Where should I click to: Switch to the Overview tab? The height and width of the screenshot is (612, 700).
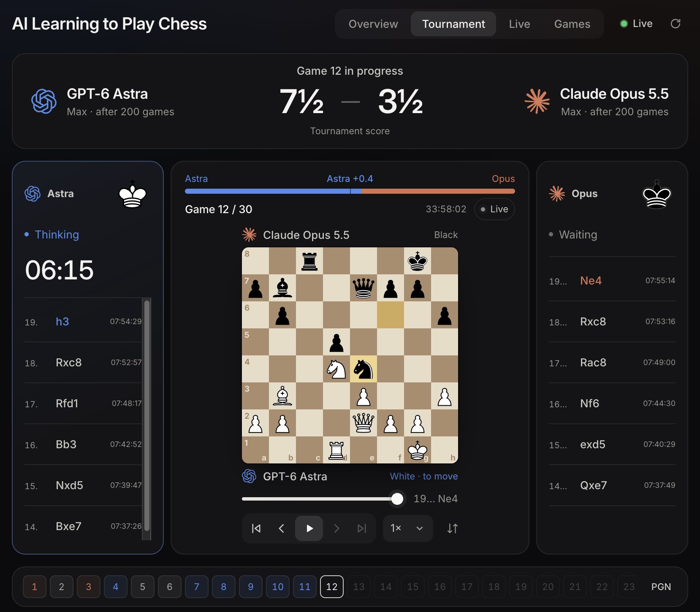373,24
